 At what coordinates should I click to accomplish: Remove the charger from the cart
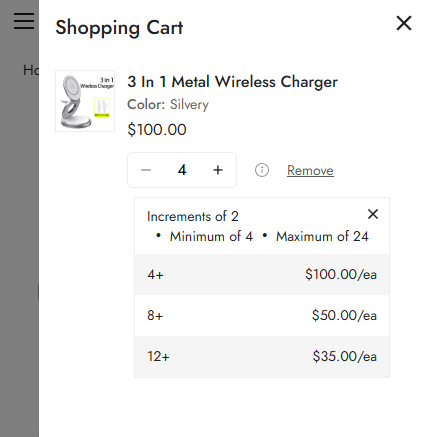click(310, 170)
